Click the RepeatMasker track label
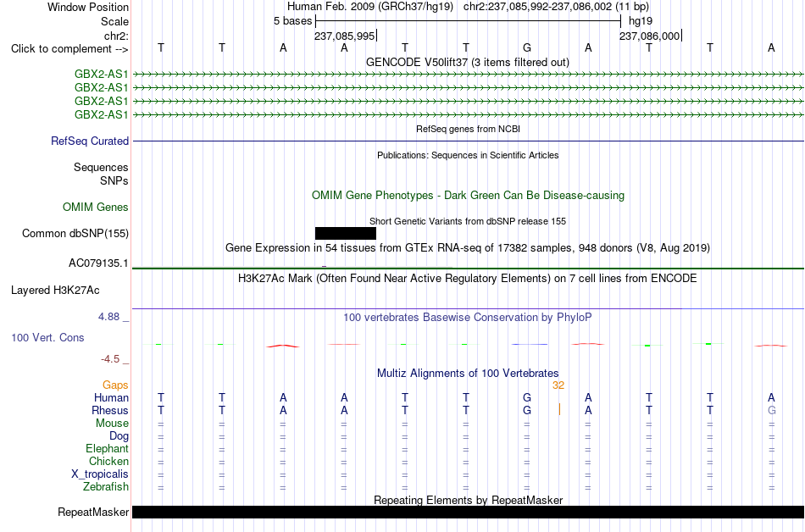Screen dimensions: 805x532 point(93,512)
